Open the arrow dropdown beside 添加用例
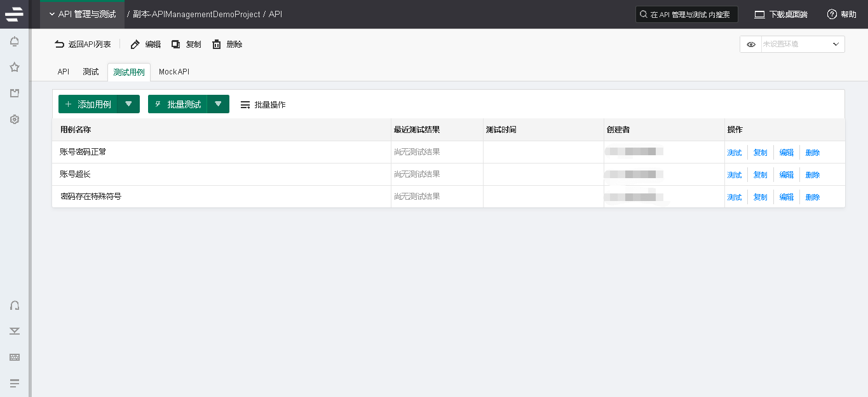This screenshot has height=397, width=868. click(x=128, y=104)
